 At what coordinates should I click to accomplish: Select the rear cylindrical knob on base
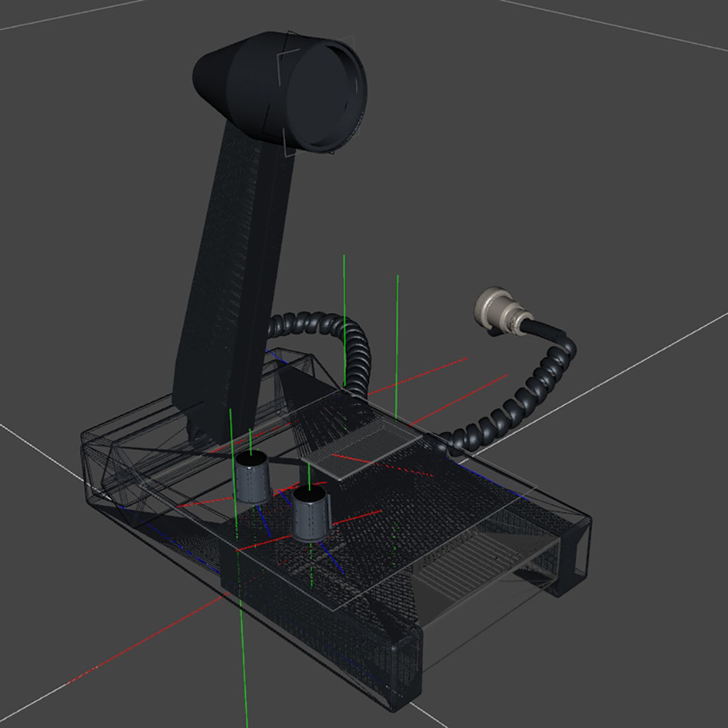pyautogui.click(x=252, y=477)
